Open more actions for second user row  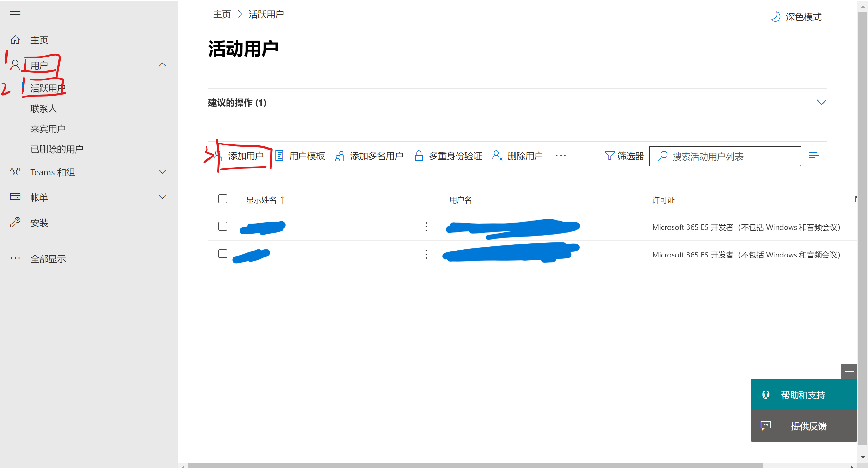[x=426, y=254]
